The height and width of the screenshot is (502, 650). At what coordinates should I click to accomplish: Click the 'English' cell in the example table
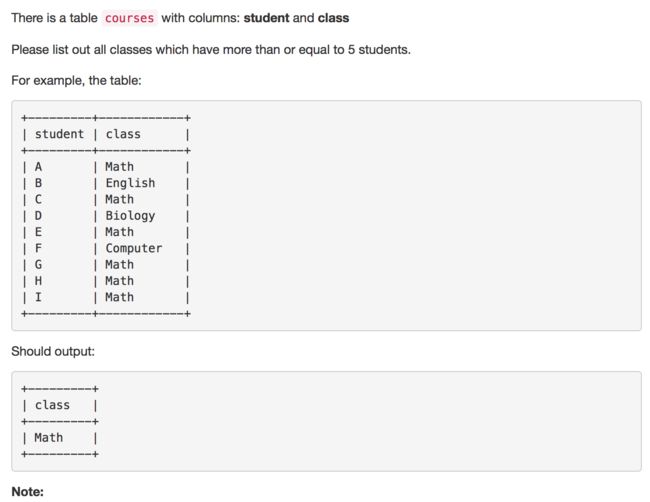point(130,183)
